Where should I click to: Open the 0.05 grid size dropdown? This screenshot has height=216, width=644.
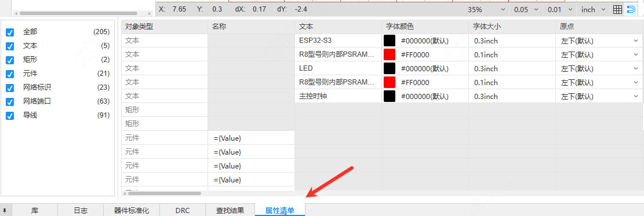526,9
